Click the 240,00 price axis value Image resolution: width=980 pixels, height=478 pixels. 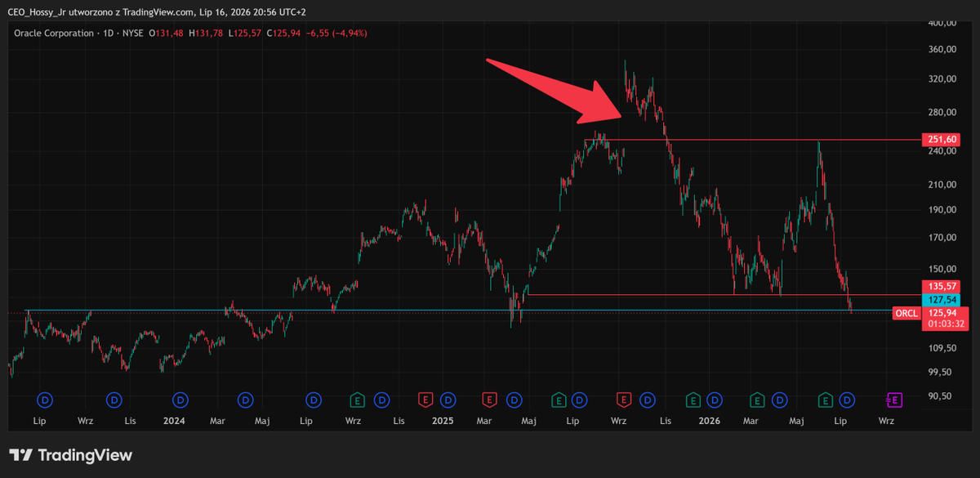tap(942, 151)
